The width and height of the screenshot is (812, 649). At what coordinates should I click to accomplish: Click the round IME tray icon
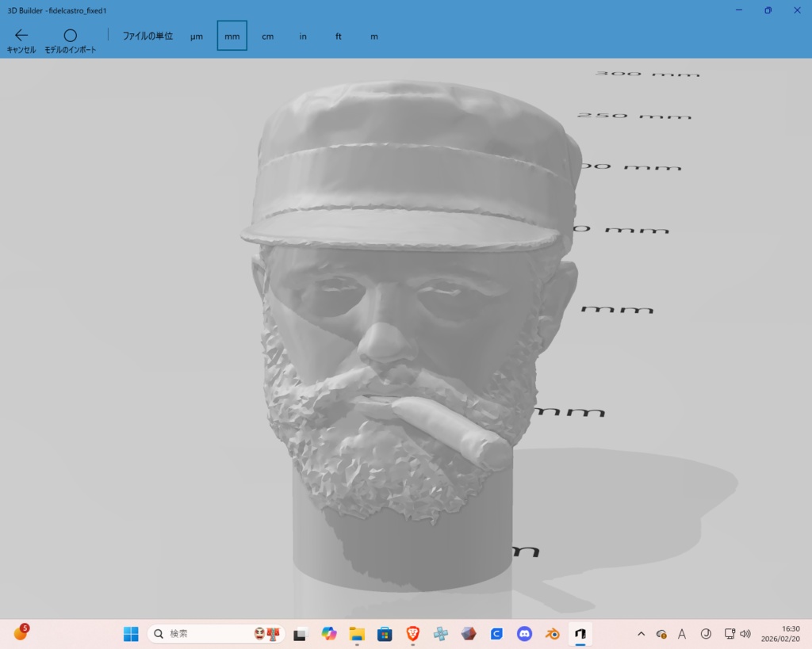click(705, 633)
